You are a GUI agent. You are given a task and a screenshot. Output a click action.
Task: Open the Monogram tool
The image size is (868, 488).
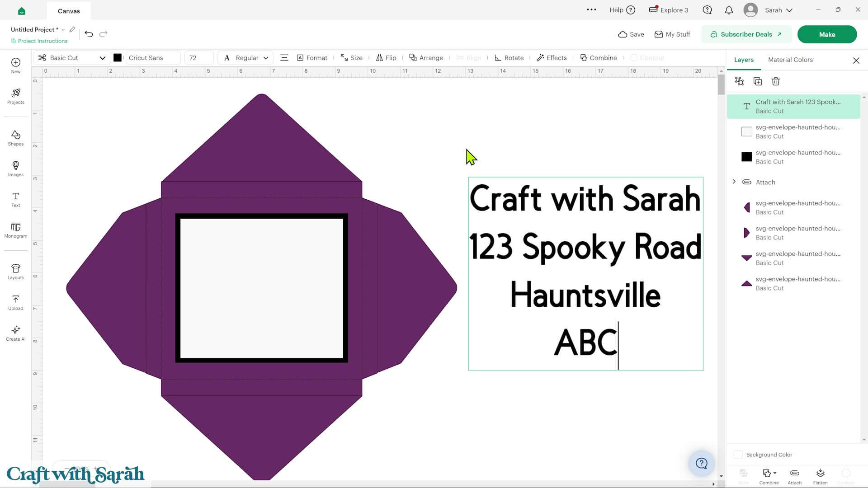pos(15,230)
